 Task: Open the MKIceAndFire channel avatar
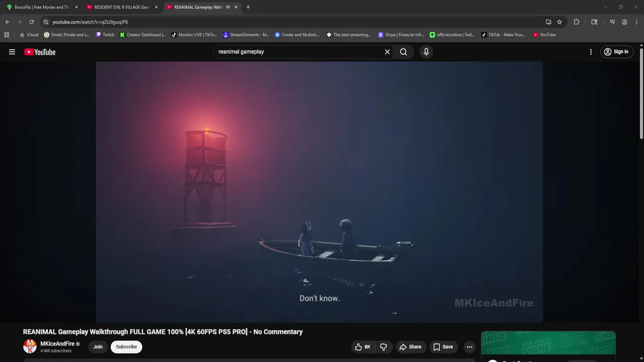30,346
